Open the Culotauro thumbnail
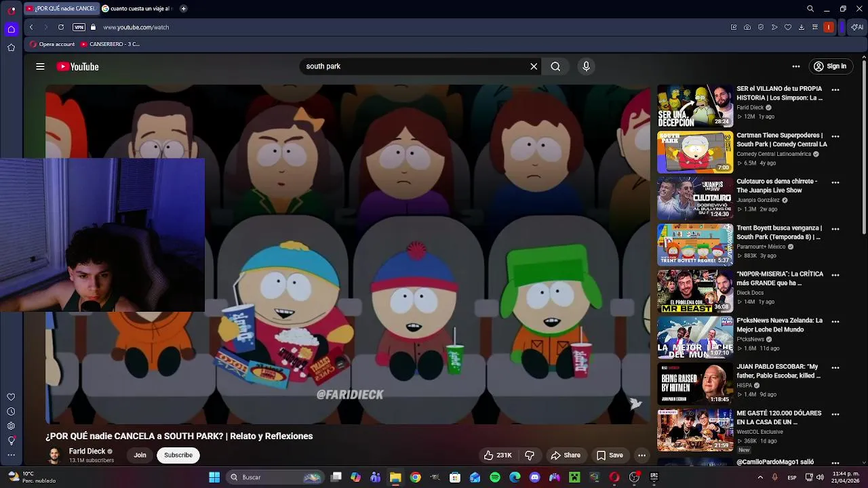Viewport: 868px width, 488px height. point(695,199)
